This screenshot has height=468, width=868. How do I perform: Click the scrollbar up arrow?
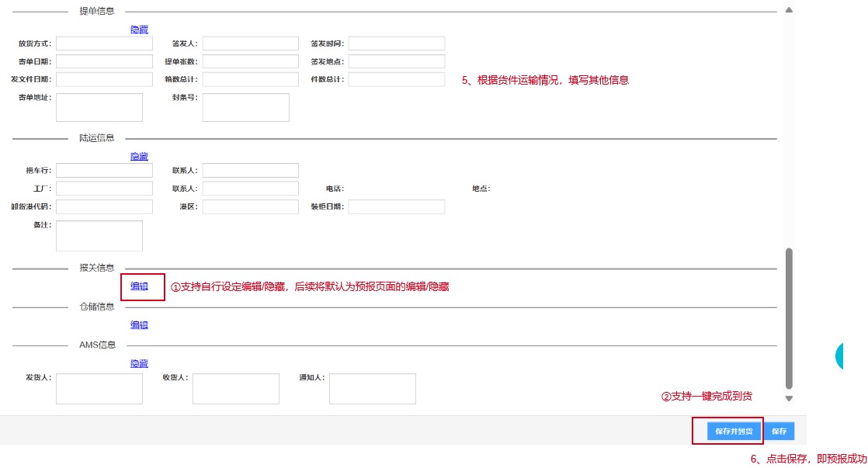[790, 10]
